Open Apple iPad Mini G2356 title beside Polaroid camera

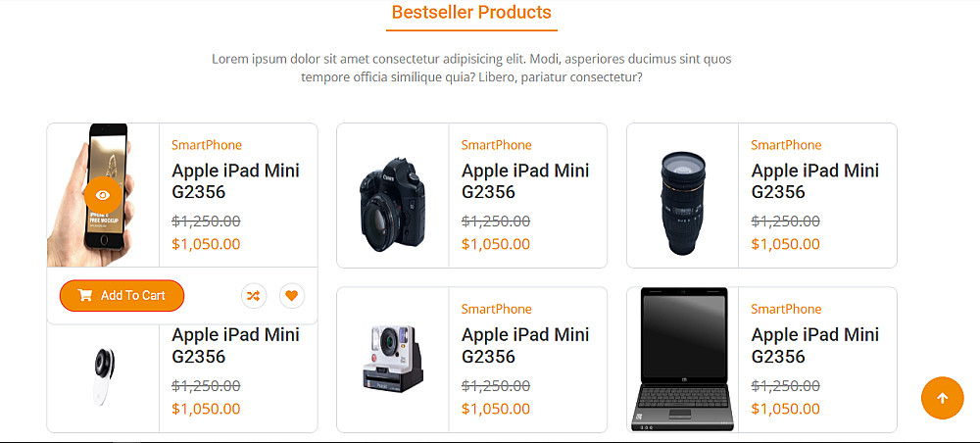(x=525, y=346)
